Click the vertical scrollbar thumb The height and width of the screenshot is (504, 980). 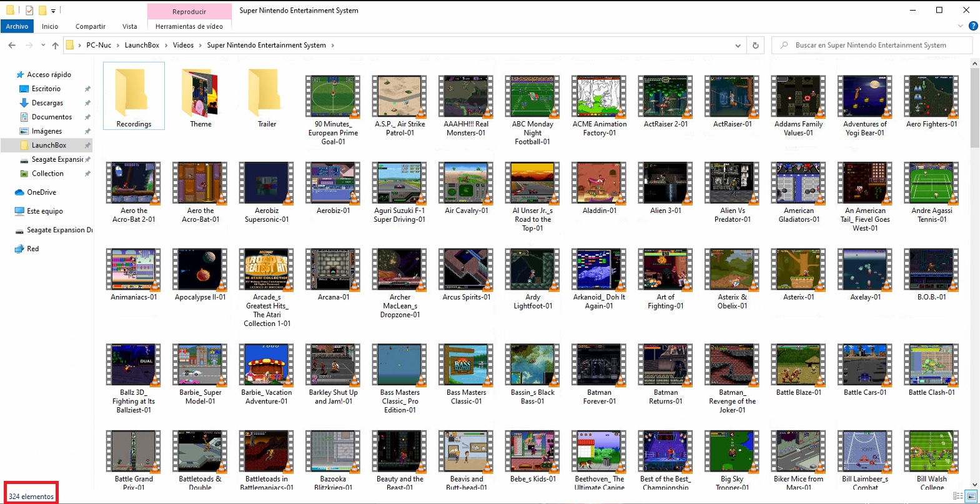[x=974, y=108]
